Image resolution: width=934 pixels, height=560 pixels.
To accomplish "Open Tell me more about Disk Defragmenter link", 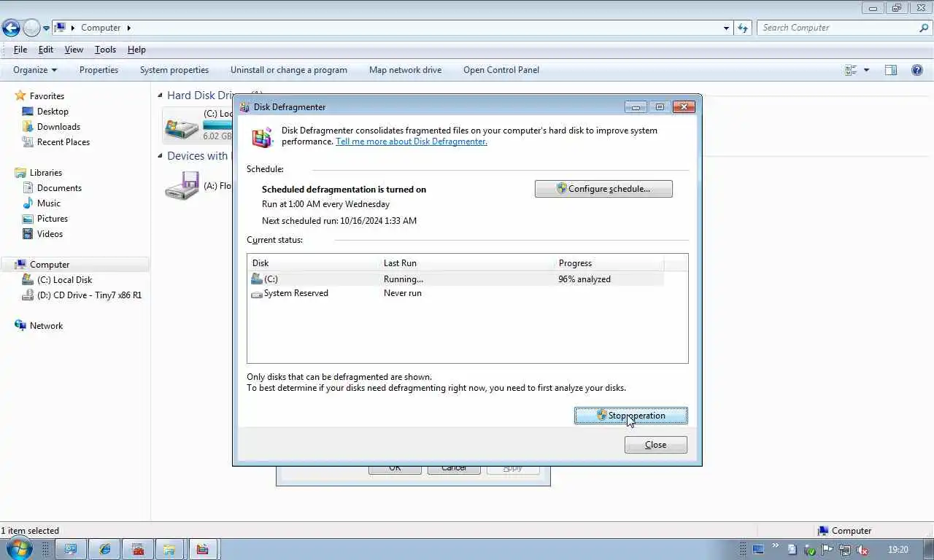I will click(x=412, y=141).
